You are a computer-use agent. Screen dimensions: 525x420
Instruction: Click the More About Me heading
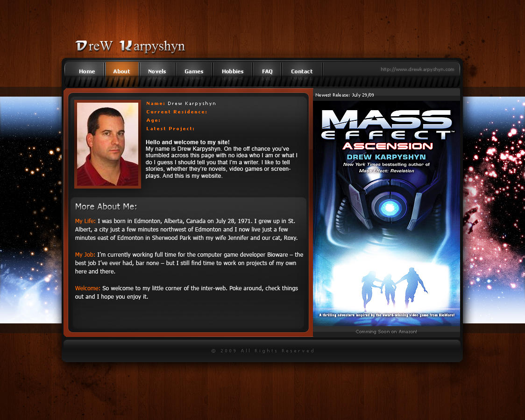[x=106, y=207]
